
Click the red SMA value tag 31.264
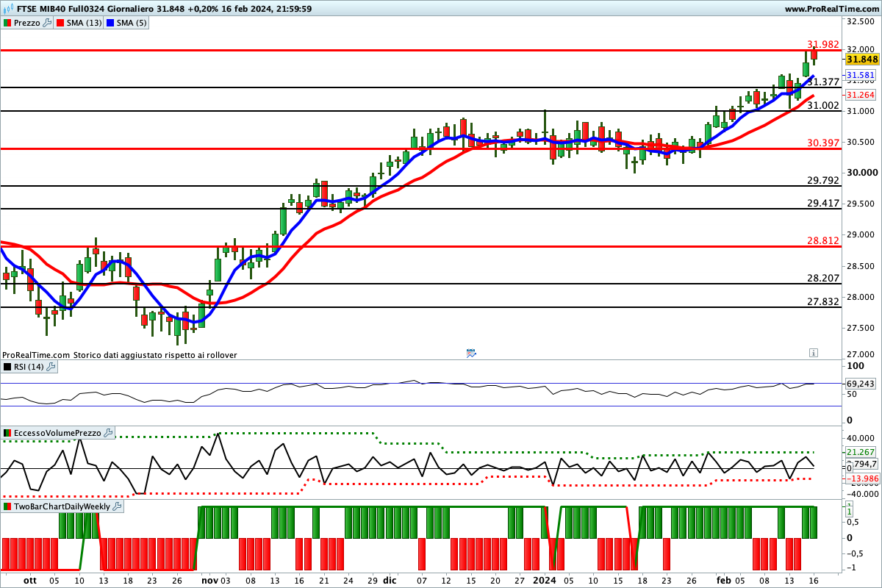[861, 96]
